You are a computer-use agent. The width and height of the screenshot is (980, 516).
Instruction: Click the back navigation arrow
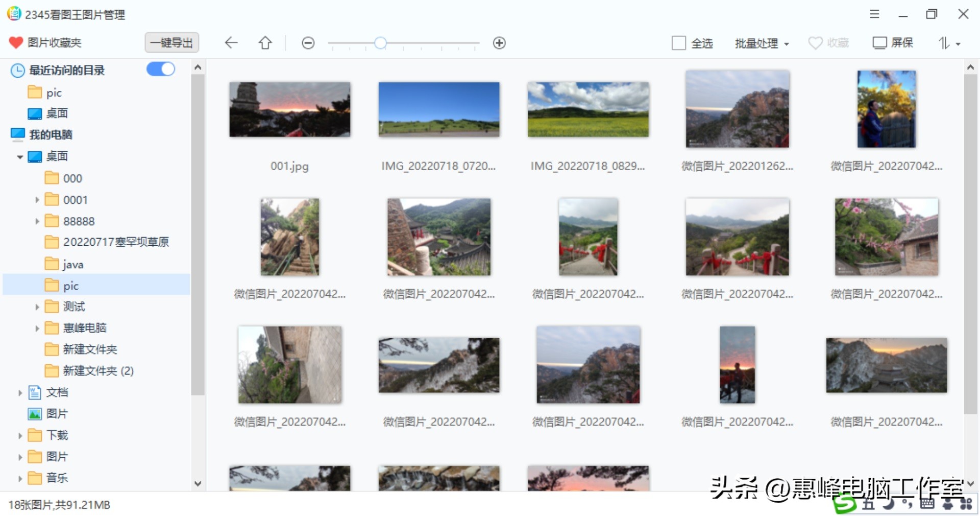[x=231, y=43]
